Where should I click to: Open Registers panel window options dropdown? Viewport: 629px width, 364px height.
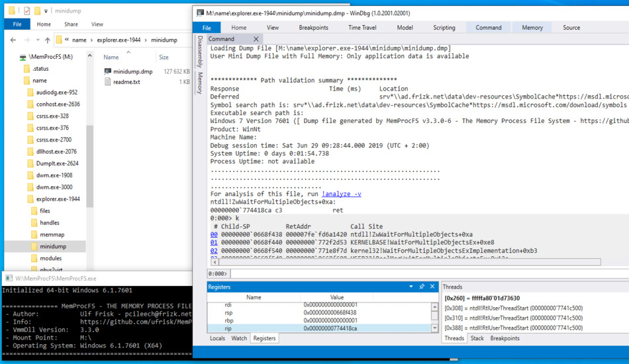click(x=411, y=287)
